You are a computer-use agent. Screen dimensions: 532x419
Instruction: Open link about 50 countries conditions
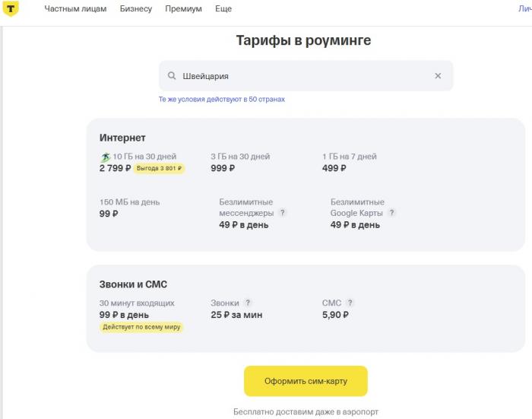tap(222, 99)
